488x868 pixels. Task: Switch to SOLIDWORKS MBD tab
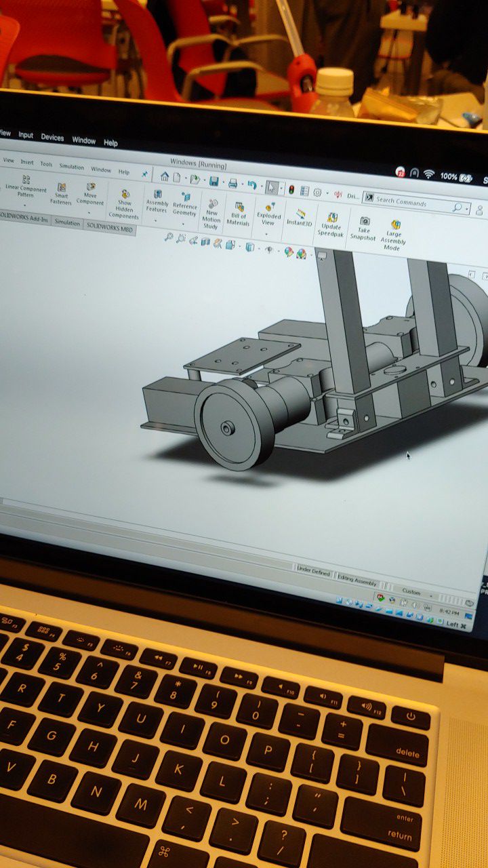[110, 226]
